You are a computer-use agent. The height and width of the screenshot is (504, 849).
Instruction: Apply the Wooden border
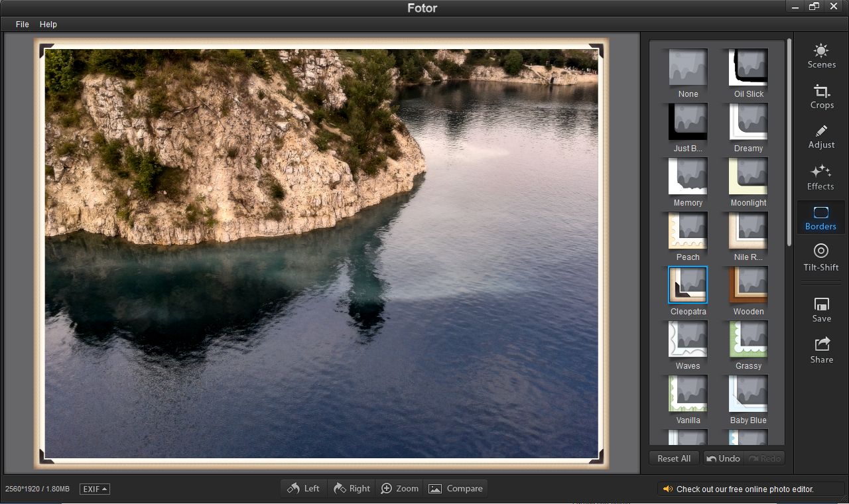(x=748, y=285)
